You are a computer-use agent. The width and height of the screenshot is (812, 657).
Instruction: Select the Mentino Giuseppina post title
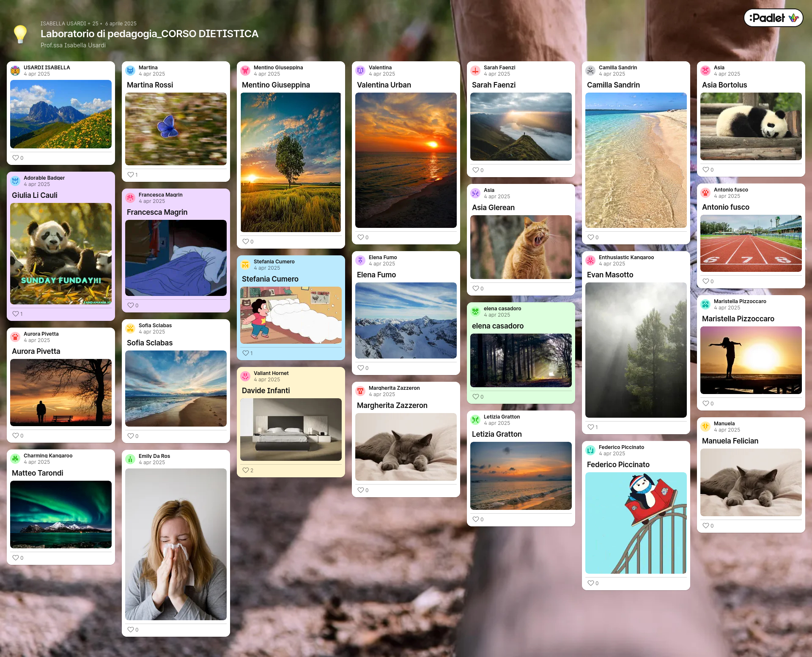tap(276, 85)
